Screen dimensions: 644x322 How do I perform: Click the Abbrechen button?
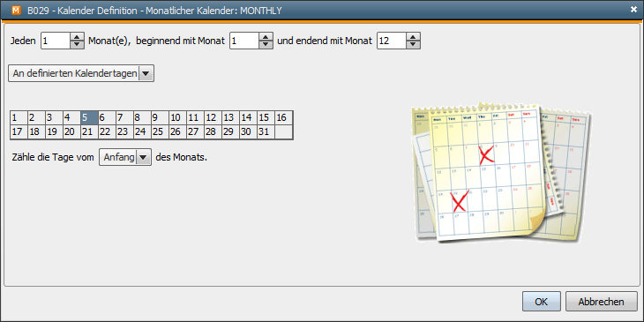(x=602, y=302)
